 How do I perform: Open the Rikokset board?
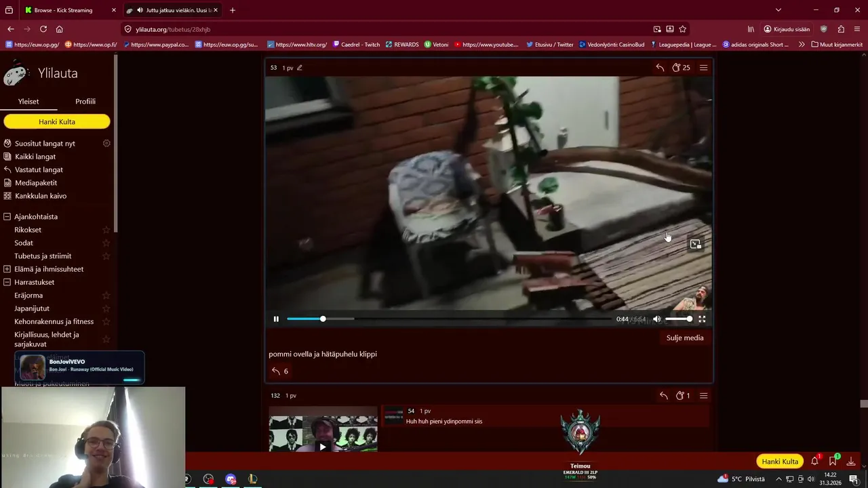pos(28,230)
